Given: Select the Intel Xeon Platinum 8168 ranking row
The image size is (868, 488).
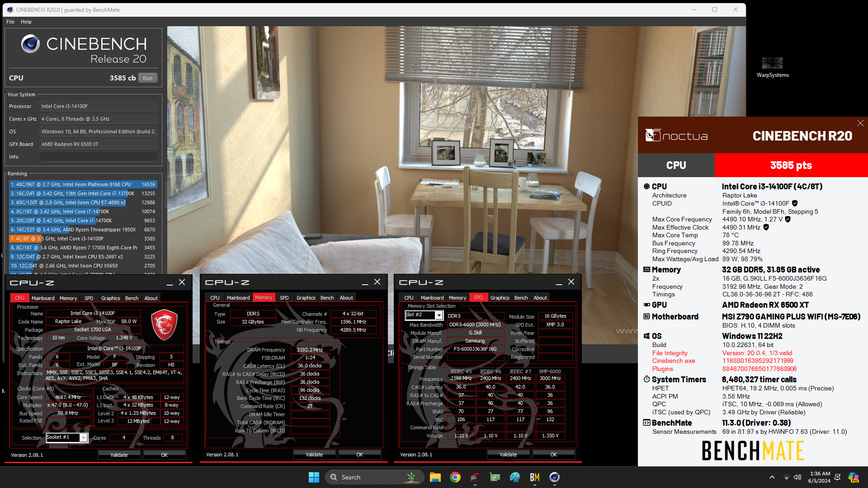Looking at the screenshot, I should (83, 184).
